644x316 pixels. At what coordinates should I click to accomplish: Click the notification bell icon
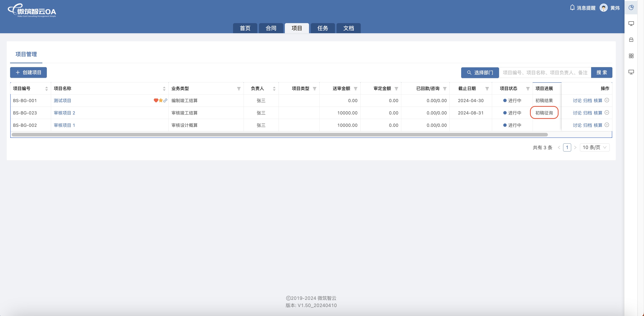click(x=572, y=8)
